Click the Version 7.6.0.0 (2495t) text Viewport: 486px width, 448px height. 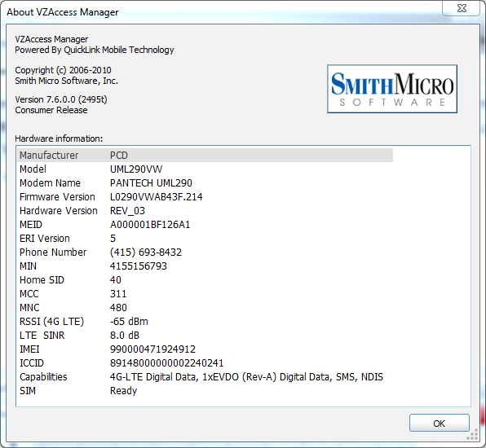61,99
